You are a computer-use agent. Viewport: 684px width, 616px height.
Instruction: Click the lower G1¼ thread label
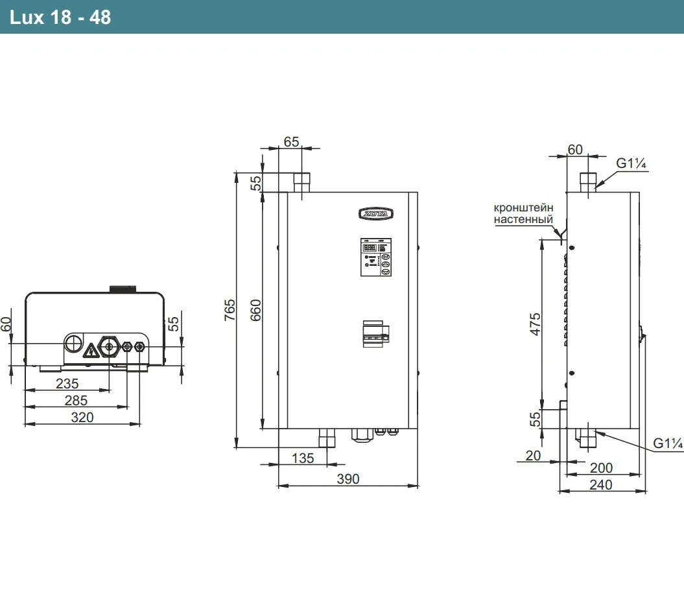coord(667,444)
